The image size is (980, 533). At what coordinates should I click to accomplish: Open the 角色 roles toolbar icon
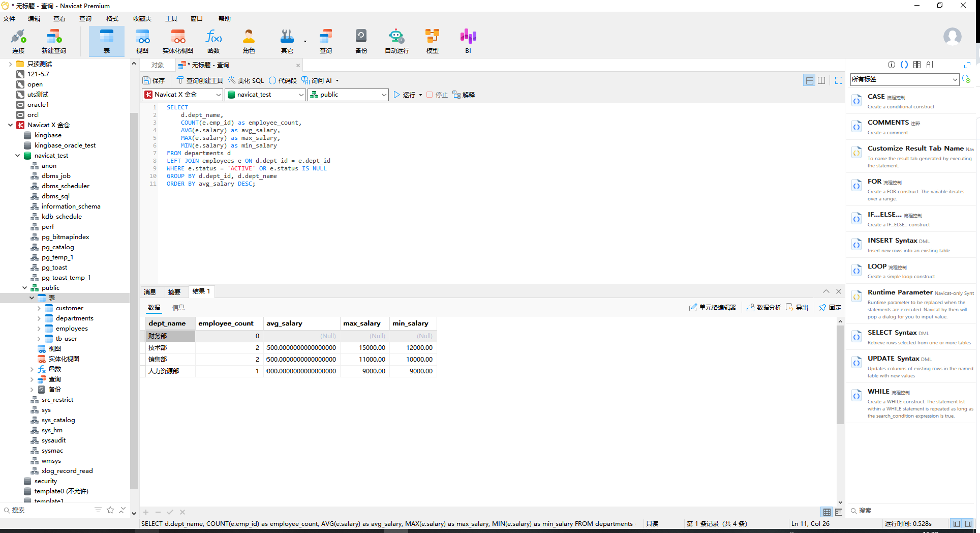[x=249, y=41]
